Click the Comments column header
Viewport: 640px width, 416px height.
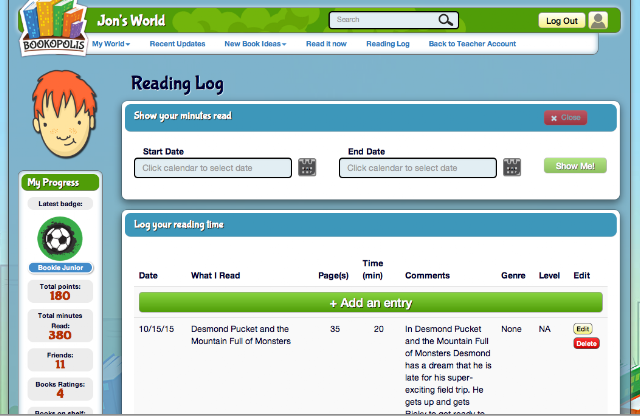tap(427, 276)
